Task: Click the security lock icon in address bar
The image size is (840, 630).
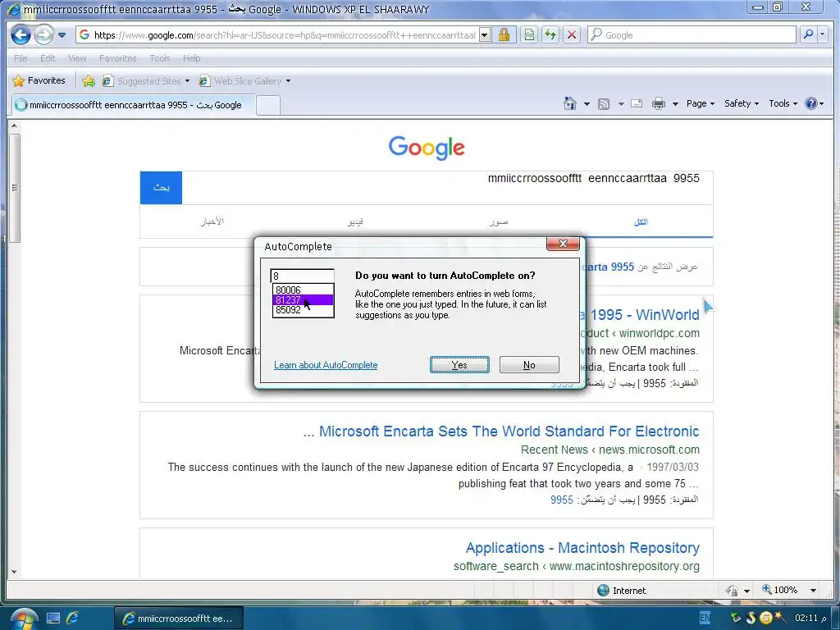Action: tap(504, 35)
